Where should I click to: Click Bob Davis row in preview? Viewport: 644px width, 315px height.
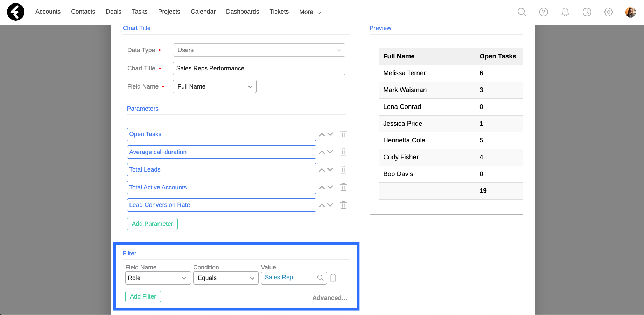click(451, 174)
